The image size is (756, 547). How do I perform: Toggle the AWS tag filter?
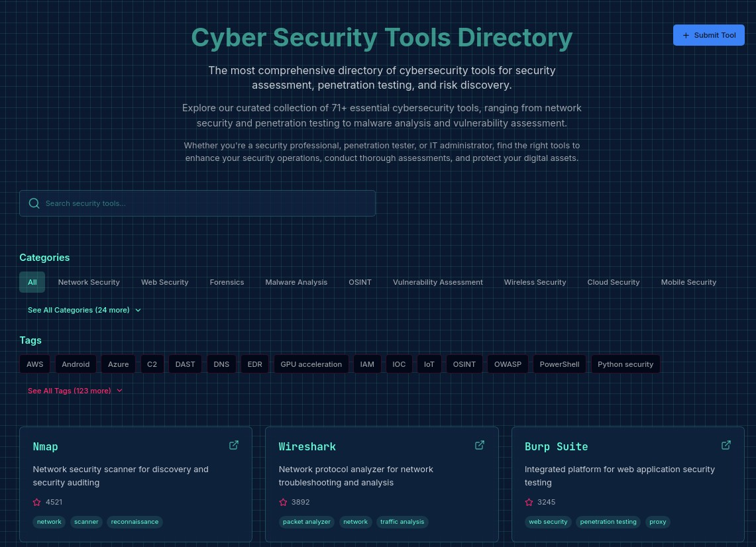(x=34, y=364)
